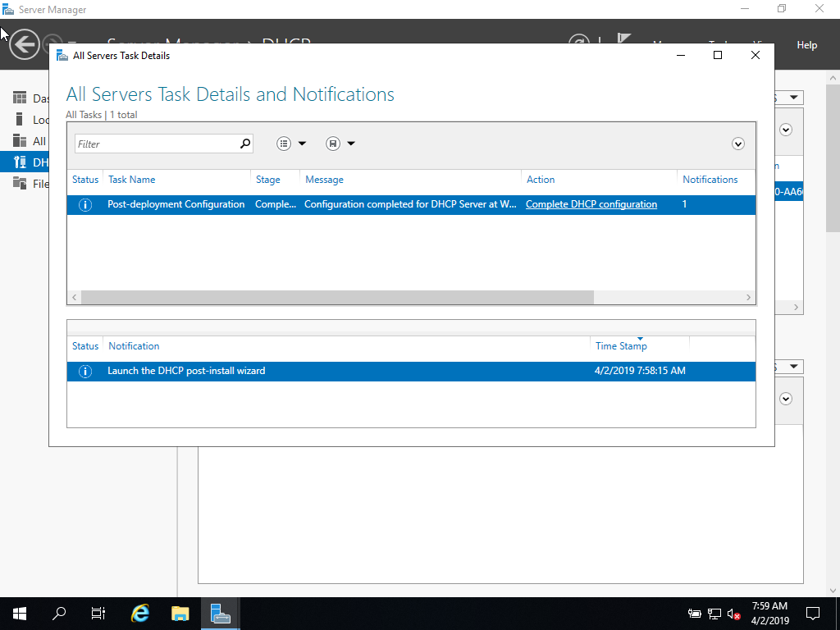Viewport: 840px width, 630px height.
Task: Expand the lower Server Manager tile chevron
Action: pyautogui.click(x=786, y=399)
